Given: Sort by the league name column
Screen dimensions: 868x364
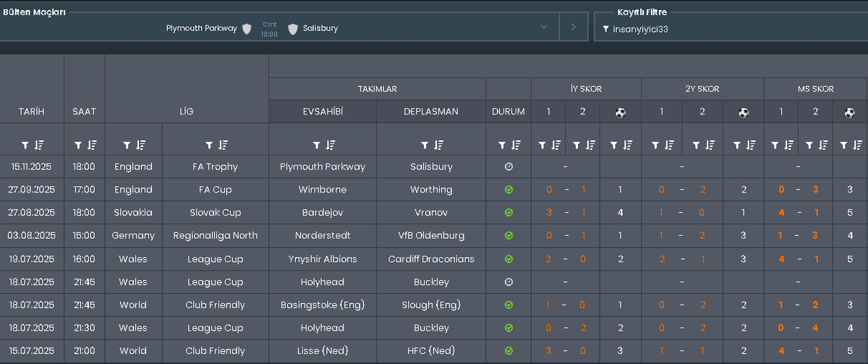Looking at the screenshot, I should point(222,145).
